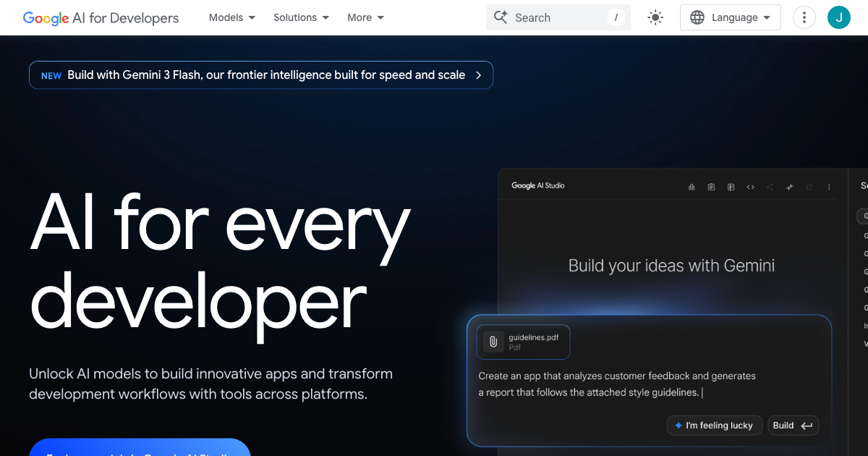Screen dimensions: 868x456
Task: Click the compare columns icon in the AI Studio preview
Action: [731, 187]
